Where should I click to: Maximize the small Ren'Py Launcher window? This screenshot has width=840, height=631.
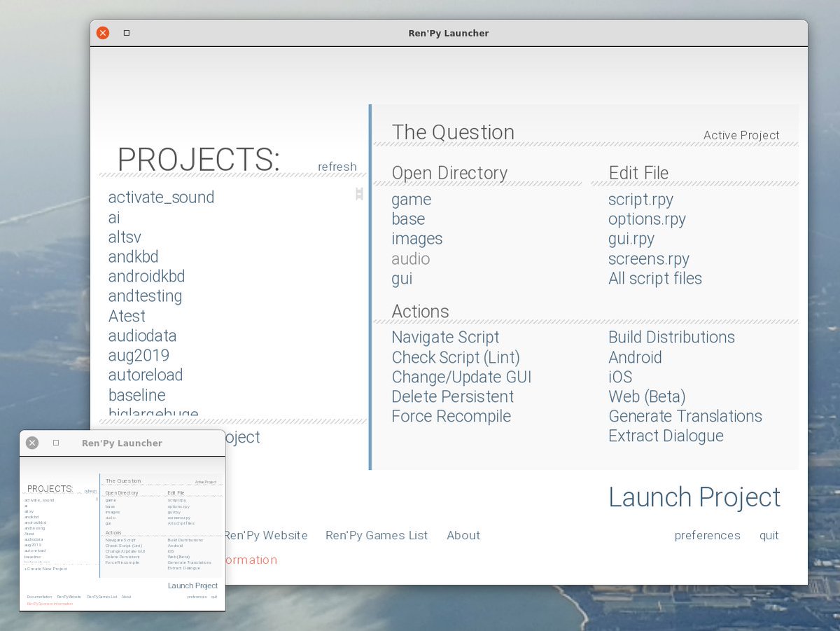click(56, 443)
